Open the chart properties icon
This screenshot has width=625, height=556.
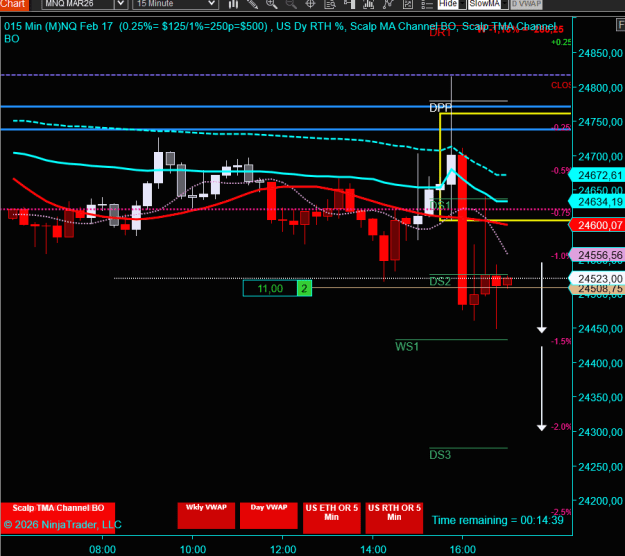pos(407,4)
